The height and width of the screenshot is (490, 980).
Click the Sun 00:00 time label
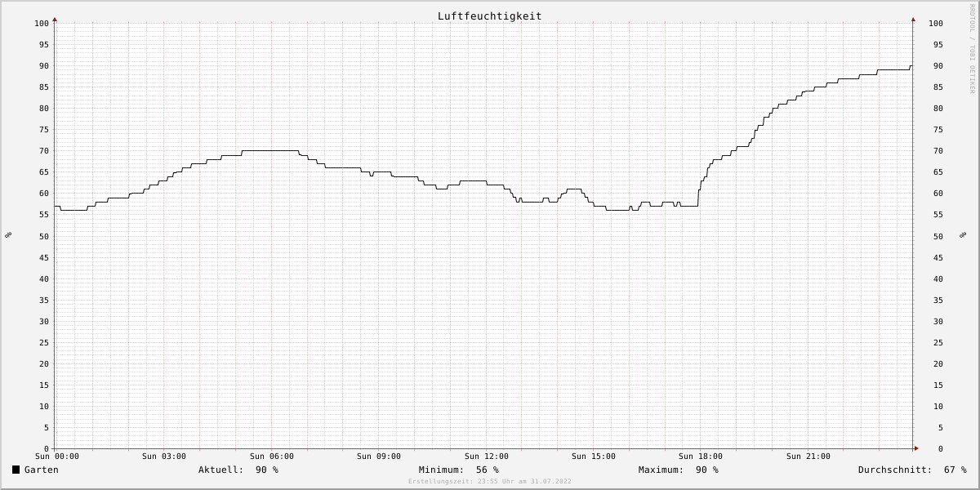(x=57, y=457)
